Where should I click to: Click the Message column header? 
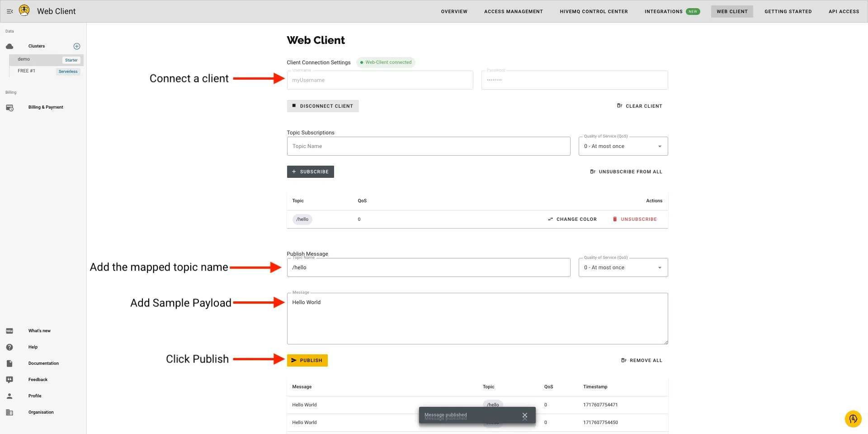click(302, 387)
